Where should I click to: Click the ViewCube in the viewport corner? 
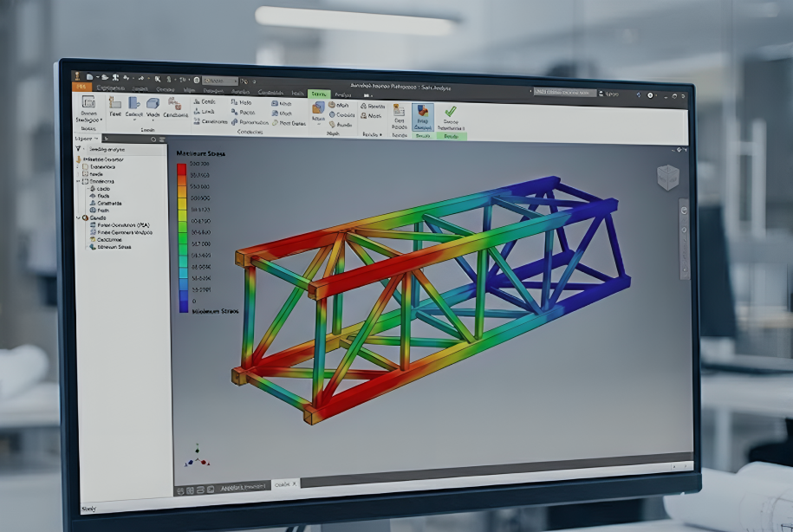tap(667, 178)
